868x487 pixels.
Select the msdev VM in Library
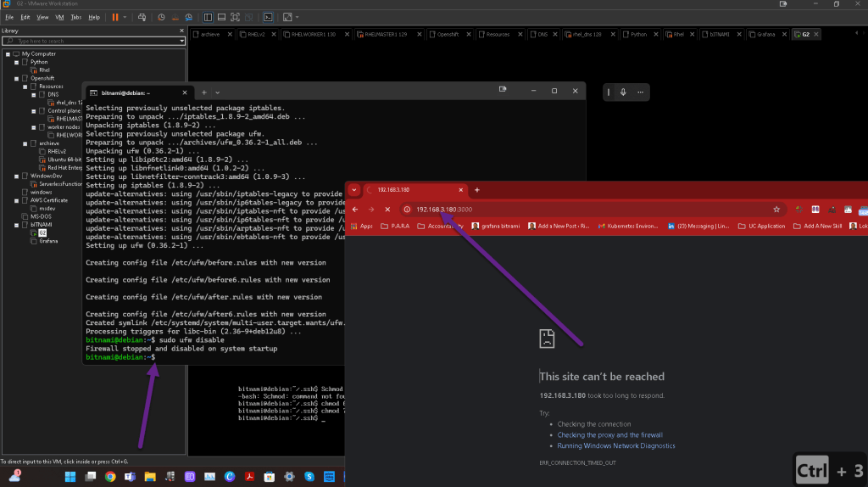tap(47, 209)
